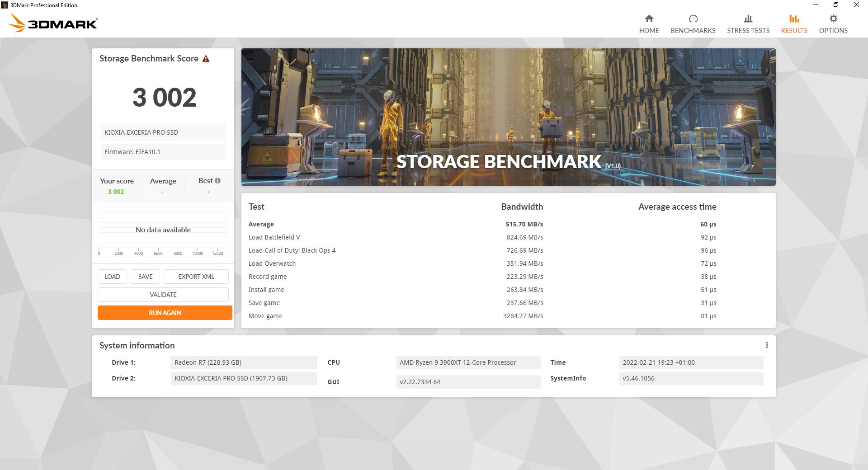Click the info icon next to Best
This screenshot has width=868, height=470.
point(217,180)
